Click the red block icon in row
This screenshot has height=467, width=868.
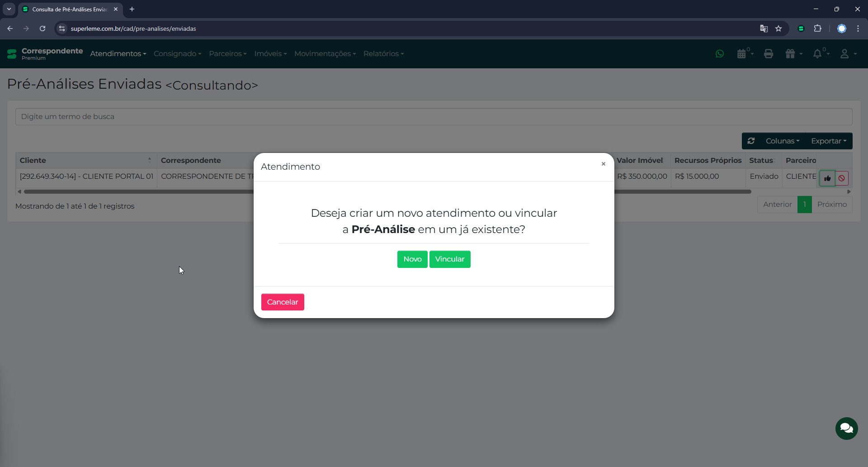pos(842,178)
